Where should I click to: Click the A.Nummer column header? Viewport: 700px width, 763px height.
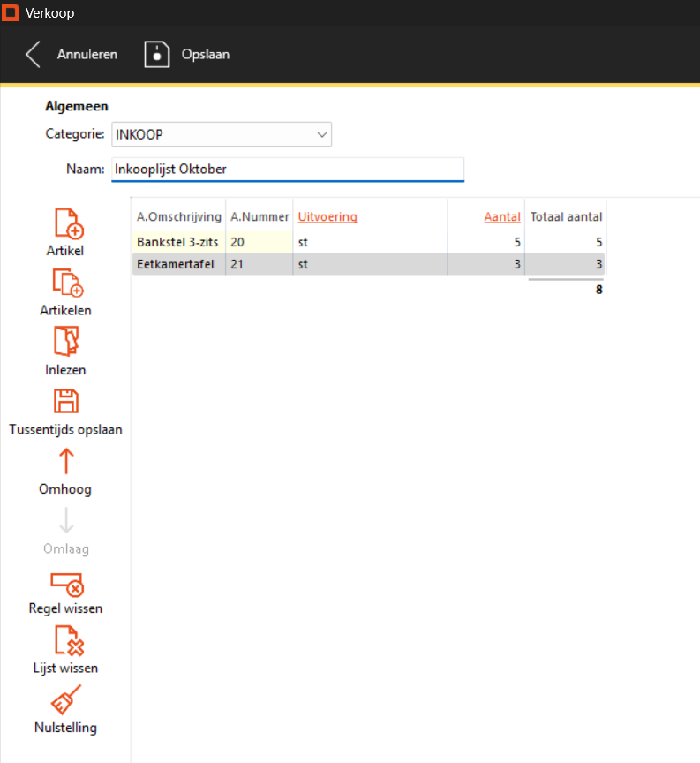click(260, 216)
